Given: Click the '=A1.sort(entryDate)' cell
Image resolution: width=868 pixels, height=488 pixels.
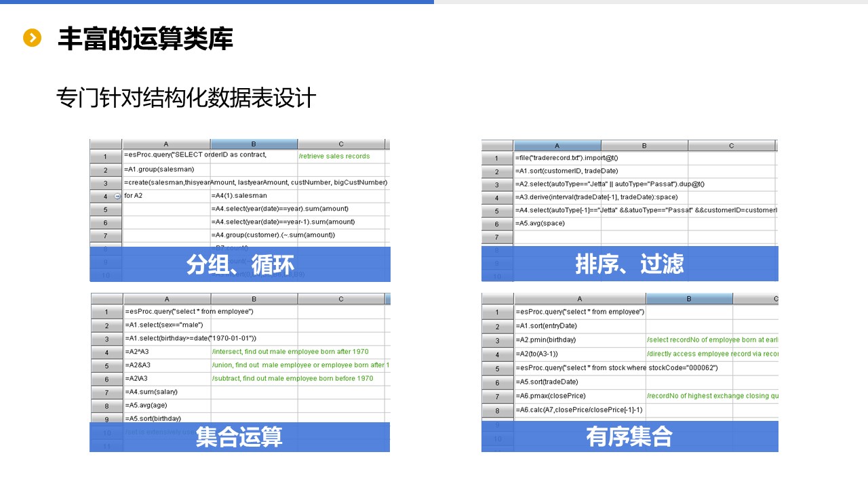Looking at the screenshot, I should pyautogui.click(x=580, y=326).
